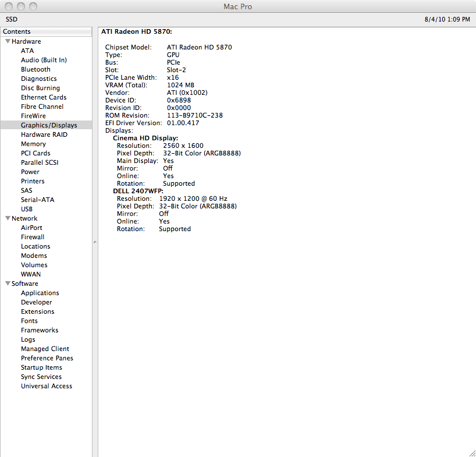Click EFI Driver Version 01.00.417

[183, 123]
